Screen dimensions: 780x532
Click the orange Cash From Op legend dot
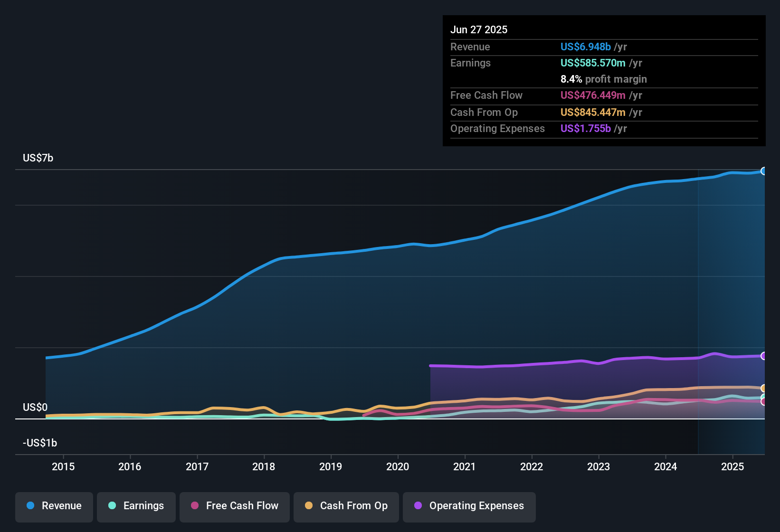(309, 506)
